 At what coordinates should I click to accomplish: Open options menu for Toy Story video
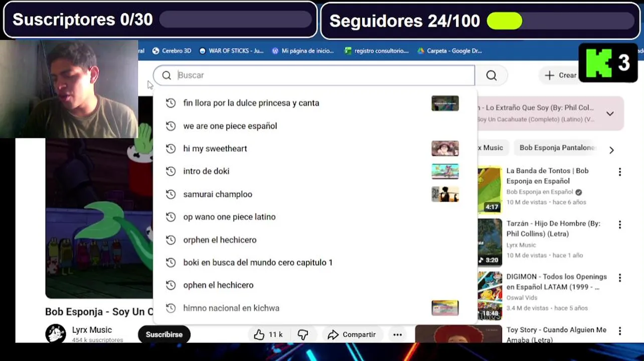(x=620, y=331)
